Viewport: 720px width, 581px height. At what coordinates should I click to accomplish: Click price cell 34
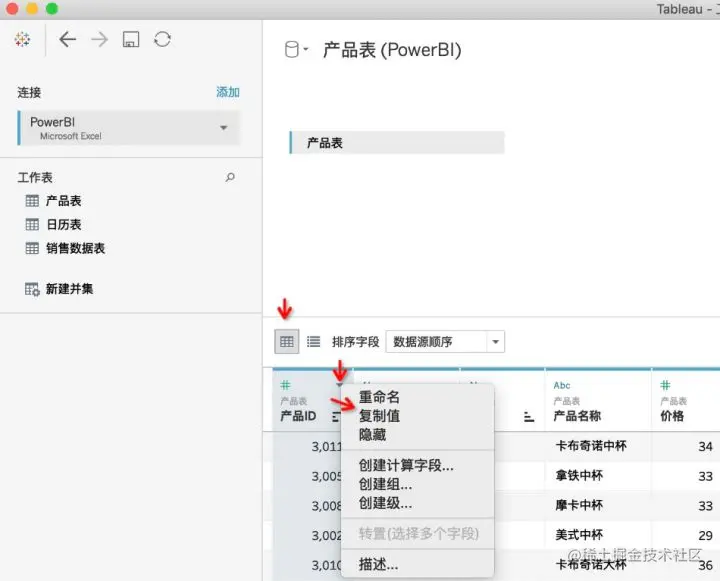coord(705,446)
